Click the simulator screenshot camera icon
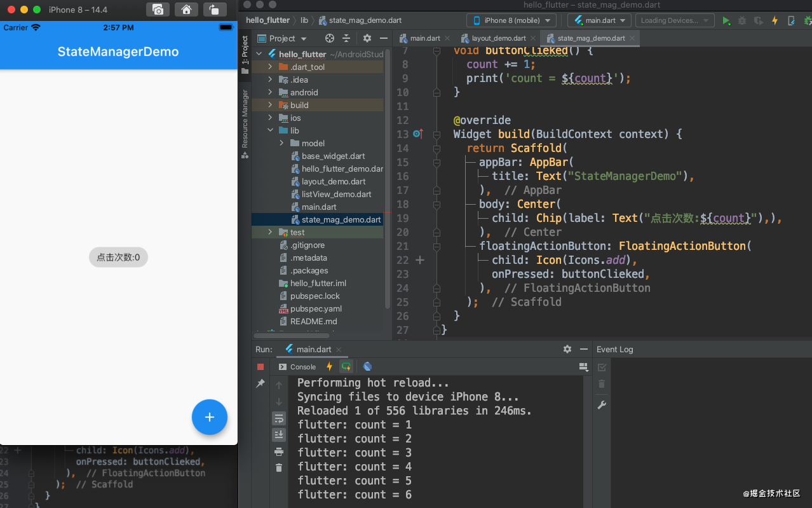Viewport: 812px width, 508px height. click(158, 10)
